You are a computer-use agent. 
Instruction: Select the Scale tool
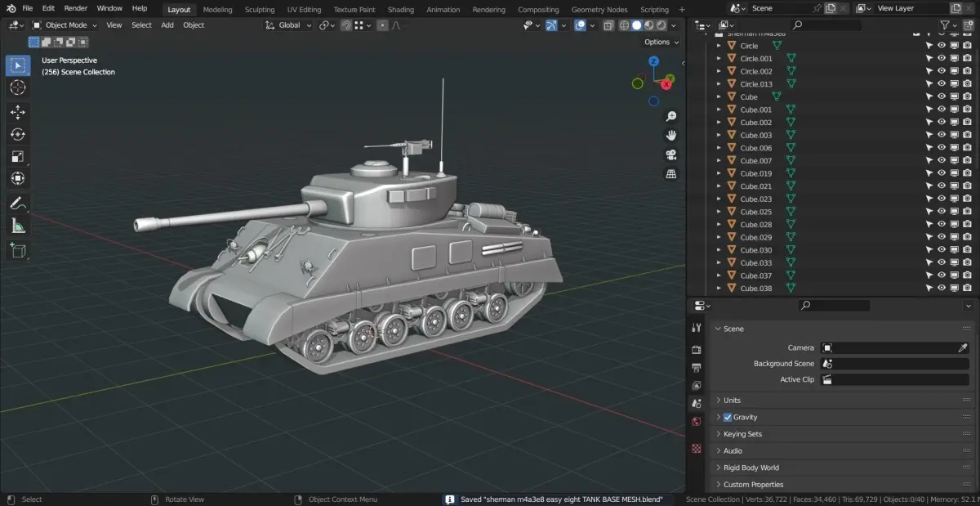[x=18, y=157]
